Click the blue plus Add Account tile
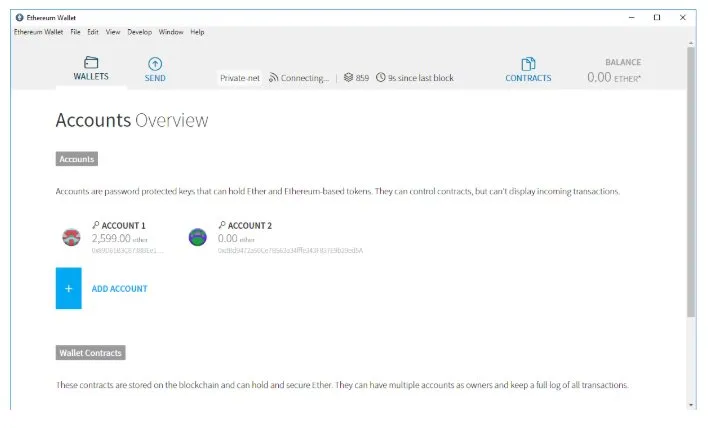716x428 pixels. pos(68,288)
